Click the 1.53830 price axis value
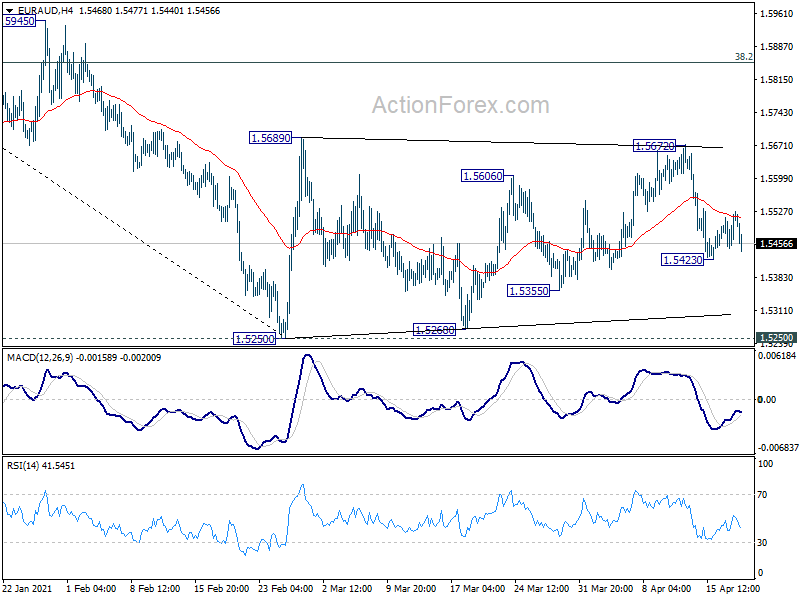Viewport: 800px width, 600px height. (777, 278)
